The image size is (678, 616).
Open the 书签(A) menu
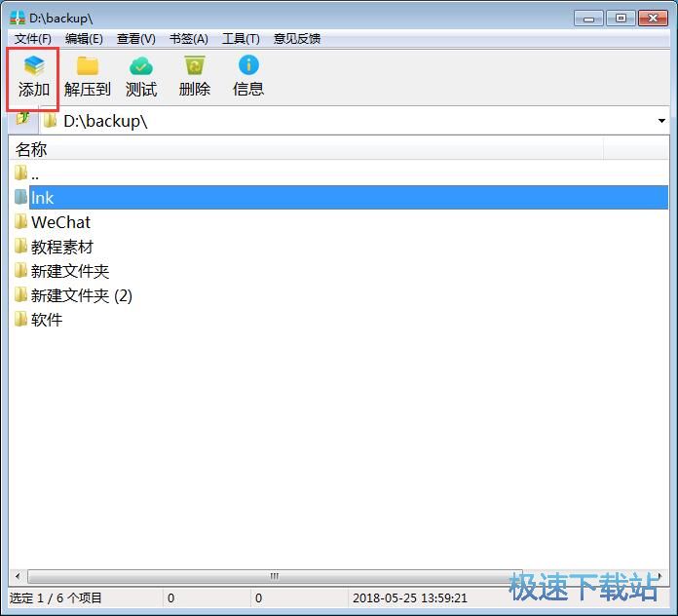[189, 39]
